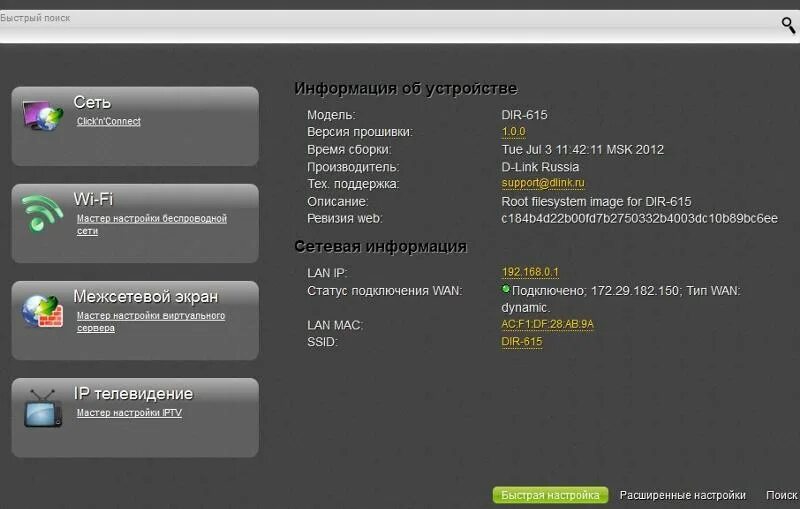Click the SSID DIR-615 link
Image resolution: width=800 pixels, height=509 pixels.
(x=521, y=341)
